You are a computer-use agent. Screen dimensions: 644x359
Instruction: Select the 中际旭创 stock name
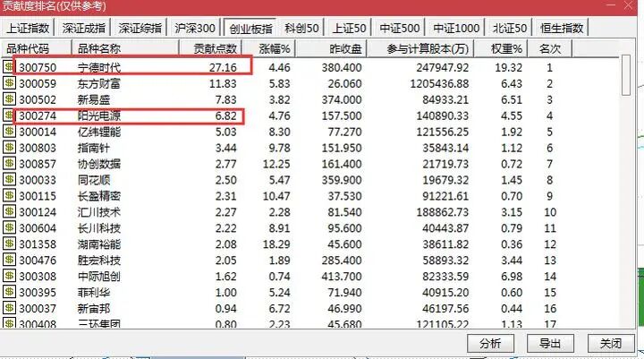click(x=99, y=276)
